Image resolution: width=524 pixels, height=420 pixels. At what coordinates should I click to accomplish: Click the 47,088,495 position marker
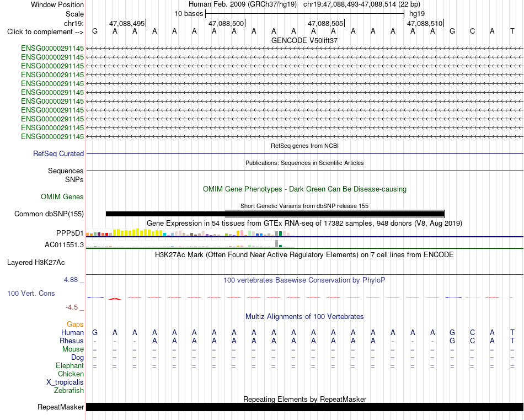(x=127, y=23)
